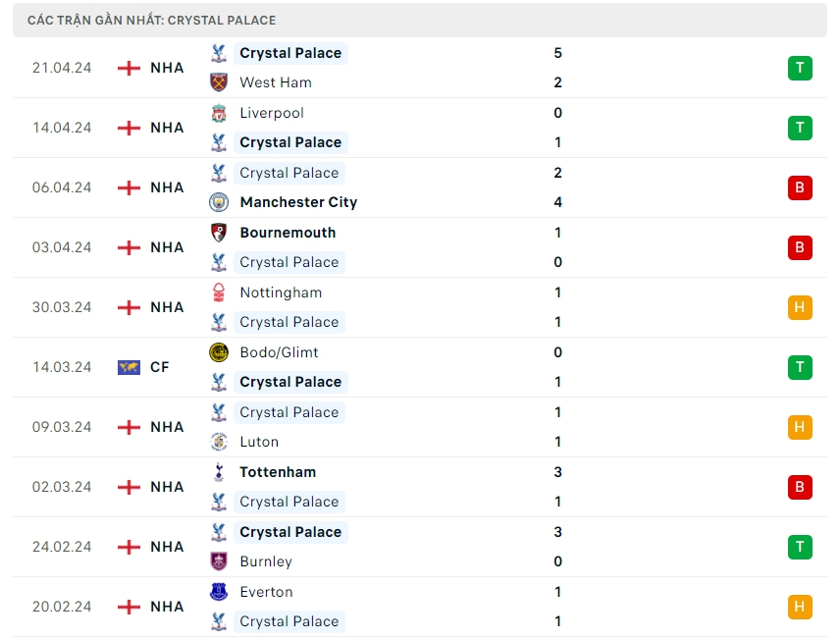Click red B badge for Manchester City match

(800, 187)
